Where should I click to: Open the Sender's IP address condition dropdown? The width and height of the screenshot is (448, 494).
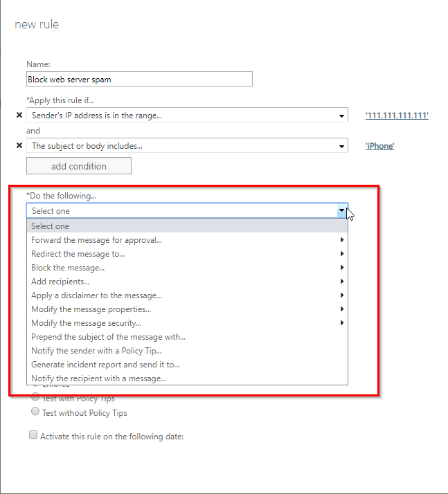pyautogui.click(x=342, y=116)
